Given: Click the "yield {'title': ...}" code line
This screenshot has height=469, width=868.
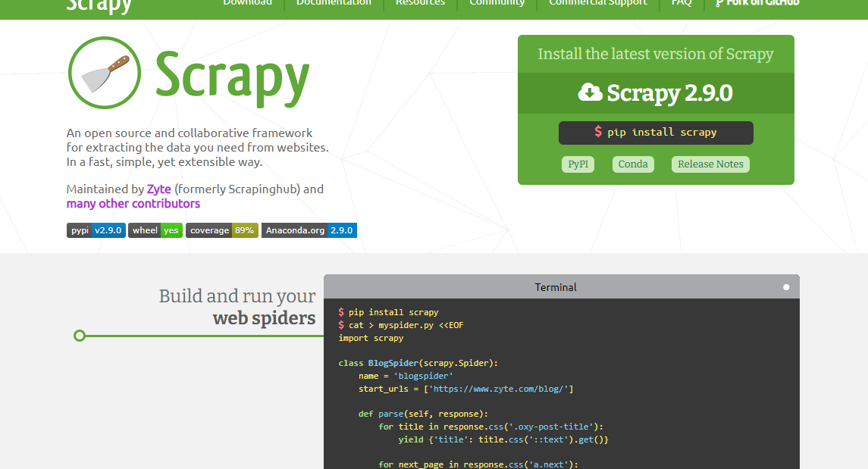Looking at the screenshot, I should tap(504, 439).
